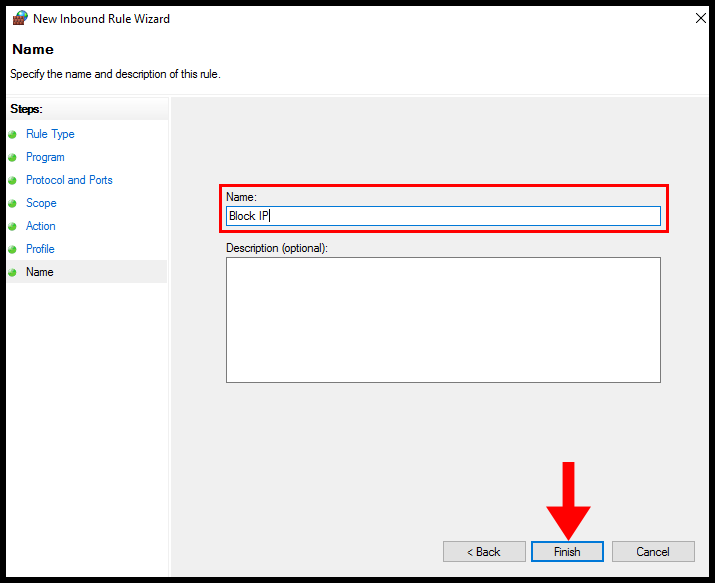Click the green bullet beside Action

pos(12,227)
